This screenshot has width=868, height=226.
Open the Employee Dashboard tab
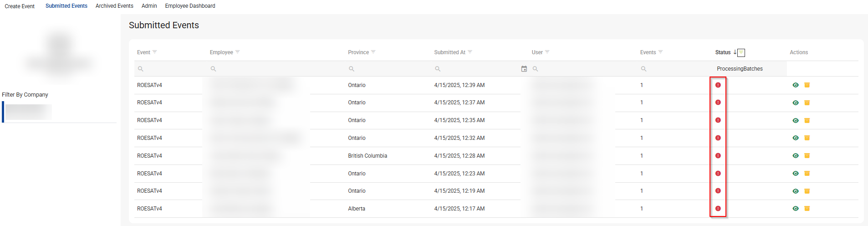(190, 6)
